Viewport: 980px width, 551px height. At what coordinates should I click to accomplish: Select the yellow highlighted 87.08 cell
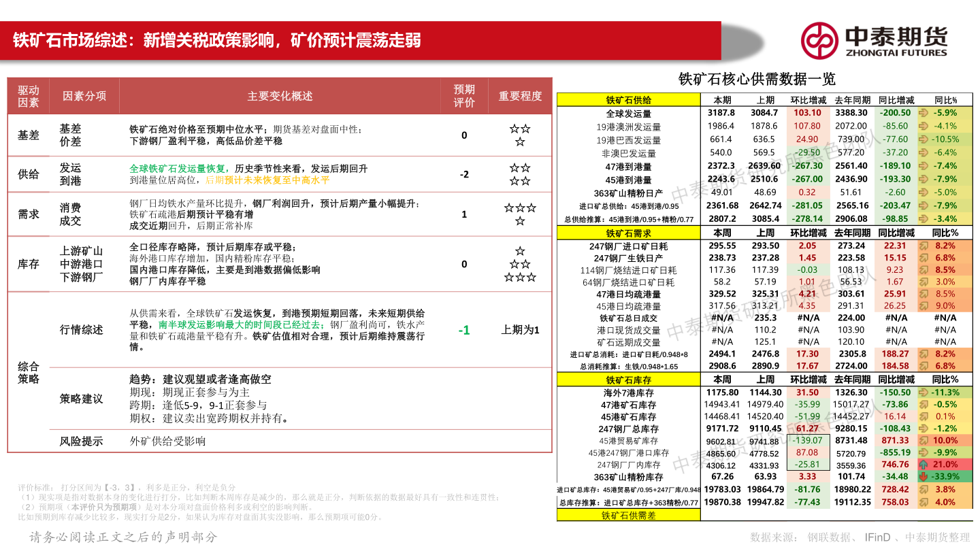(x=808, y=452)
